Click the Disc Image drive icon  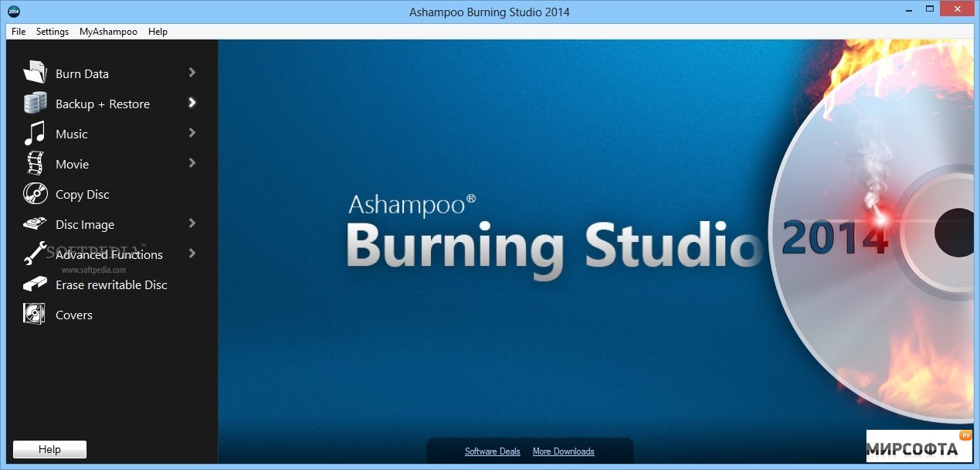[35, 224]
